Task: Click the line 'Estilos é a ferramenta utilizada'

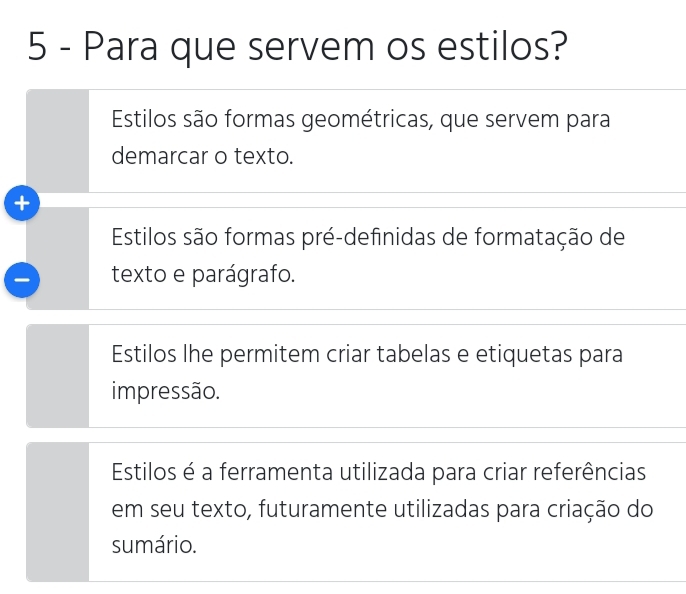Action: click(x=378, y=471)
